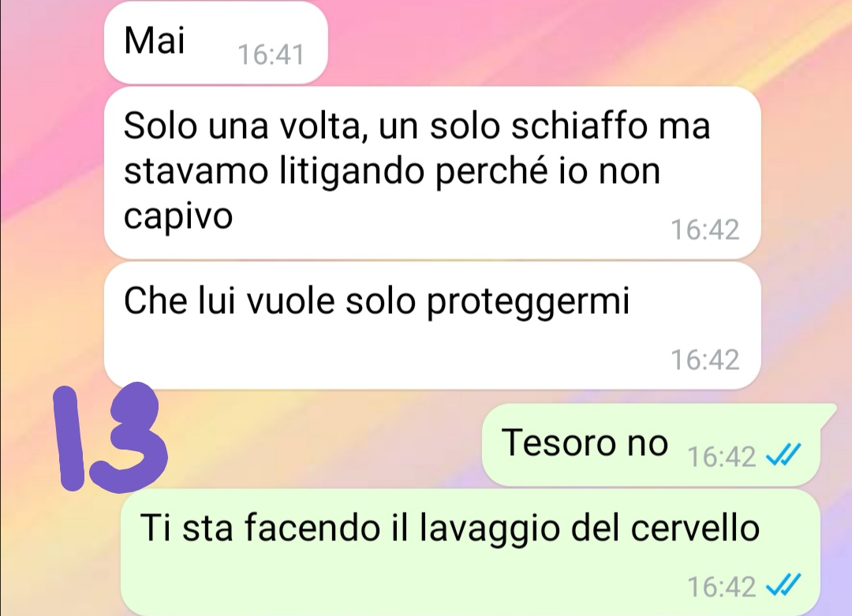Viewport: 852px width, 616px height.
Task: Click the word 'cervello' in the green bubble
Action: click(695, 528)
